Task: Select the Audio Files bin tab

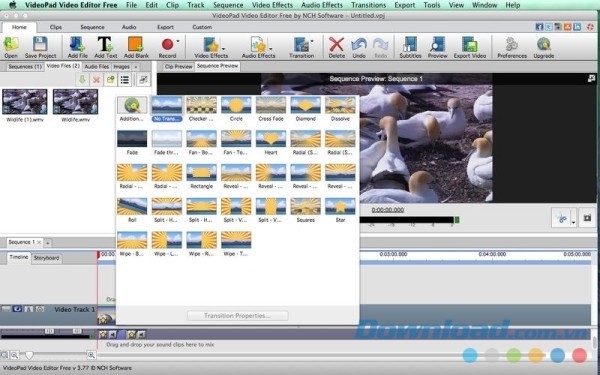Action: point(96,67)
